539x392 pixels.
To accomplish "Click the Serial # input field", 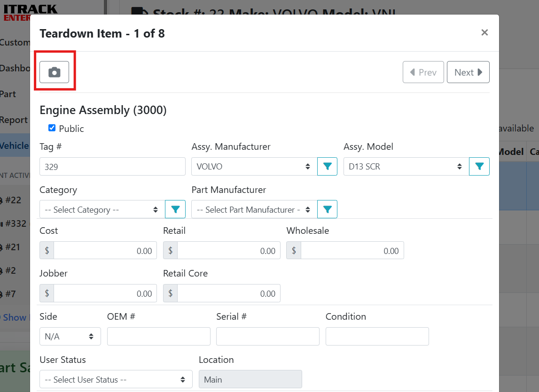I will pyautogui.click(x=267, y=336).
